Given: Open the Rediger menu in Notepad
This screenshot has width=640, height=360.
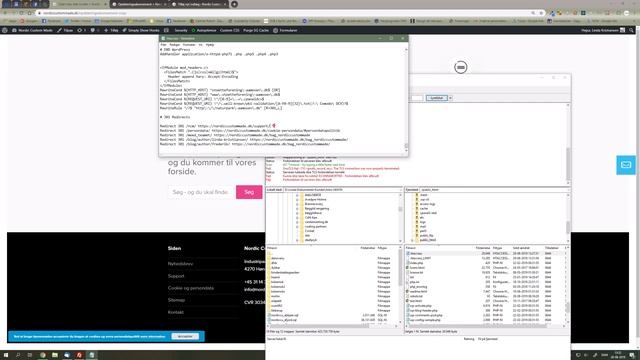Looking at the screenshot, I should (x=175, y=44).
